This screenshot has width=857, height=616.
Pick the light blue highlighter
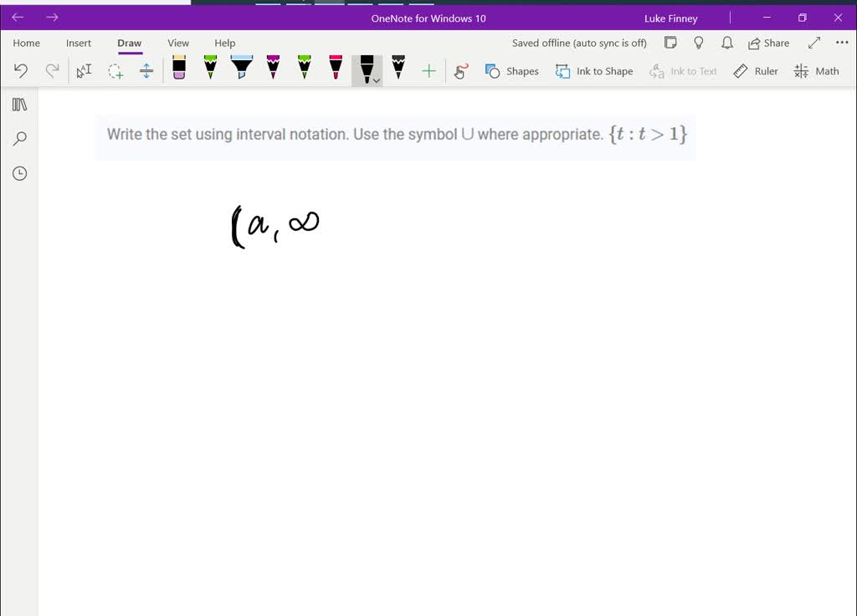tap(241, 70)
